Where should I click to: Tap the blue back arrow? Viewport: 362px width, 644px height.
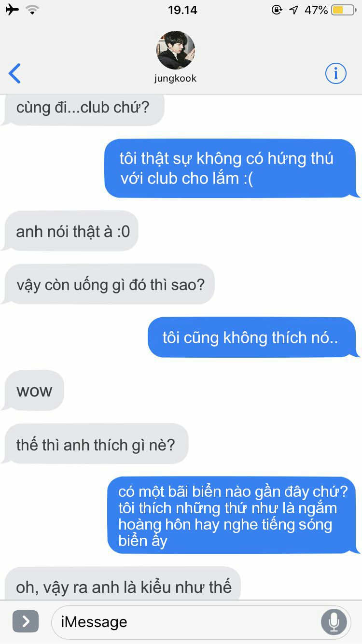pos(14,74)
